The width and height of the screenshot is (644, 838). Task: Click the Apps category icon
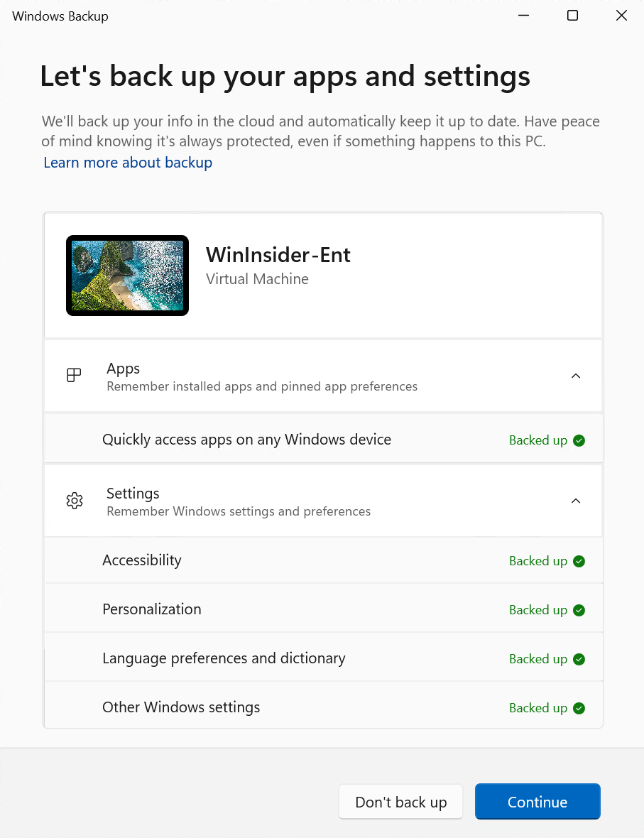pos(74,375)
